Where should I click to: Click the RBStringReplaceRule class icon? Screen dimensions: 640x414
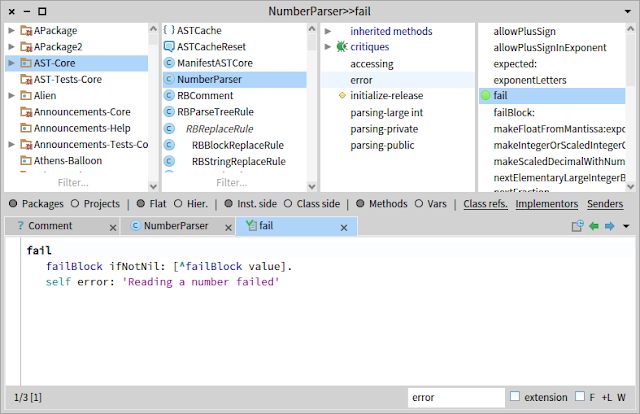click(x=169, y=161)
